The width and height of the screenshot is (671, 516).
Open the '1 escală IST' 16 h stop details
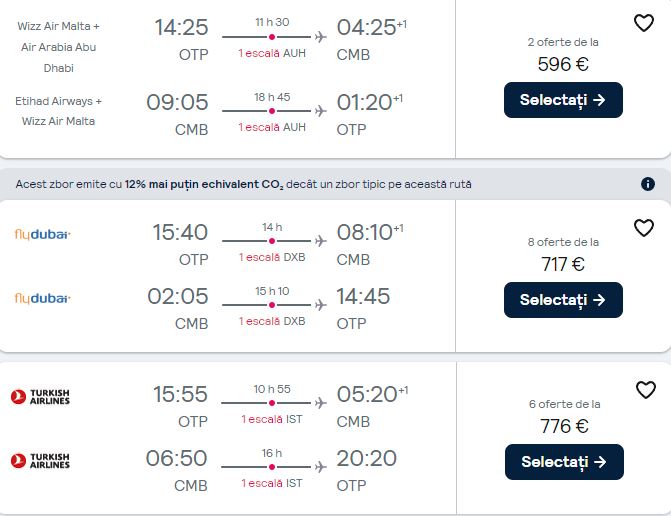tap(272, 483)
